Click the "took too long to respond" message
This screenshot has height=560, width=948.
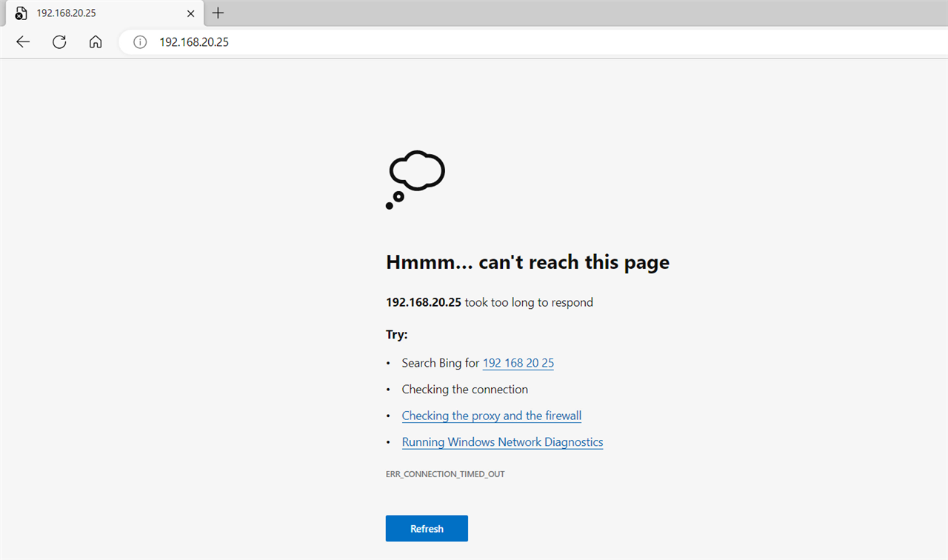[528, 302]
